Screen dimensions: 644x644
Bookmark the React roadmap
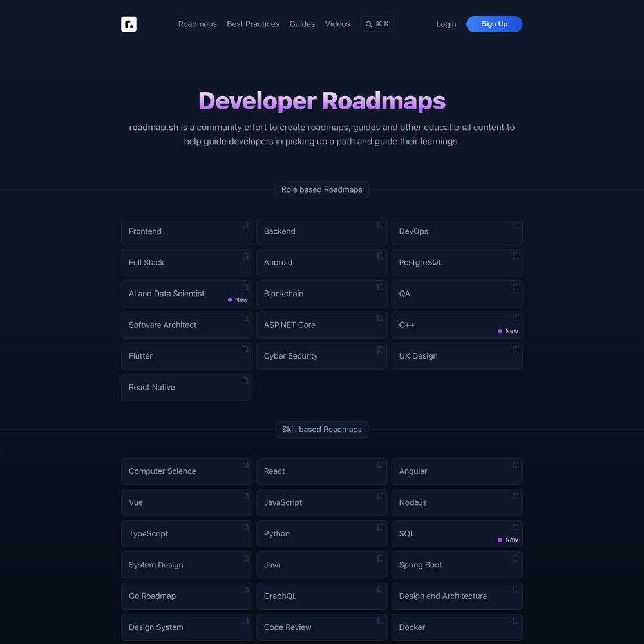click(381, 465)
